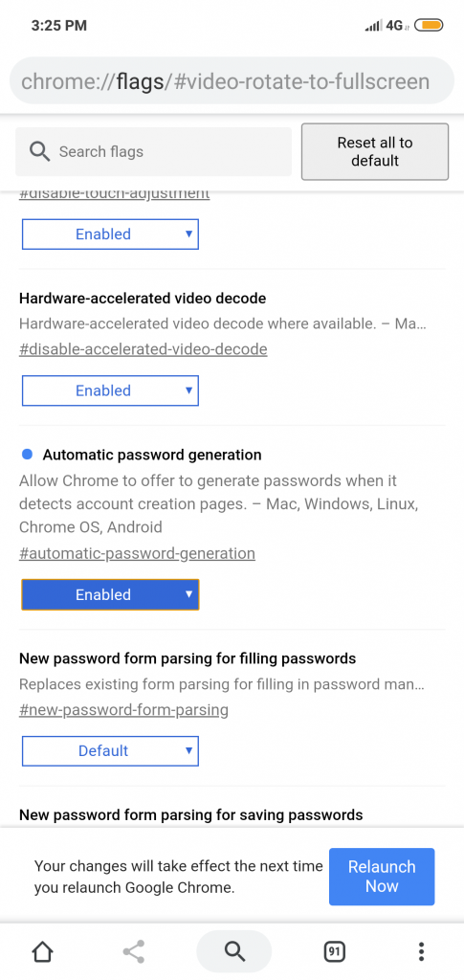Open the #automatic-password-generation link
The image size is (464, 980).
point(137,553)
